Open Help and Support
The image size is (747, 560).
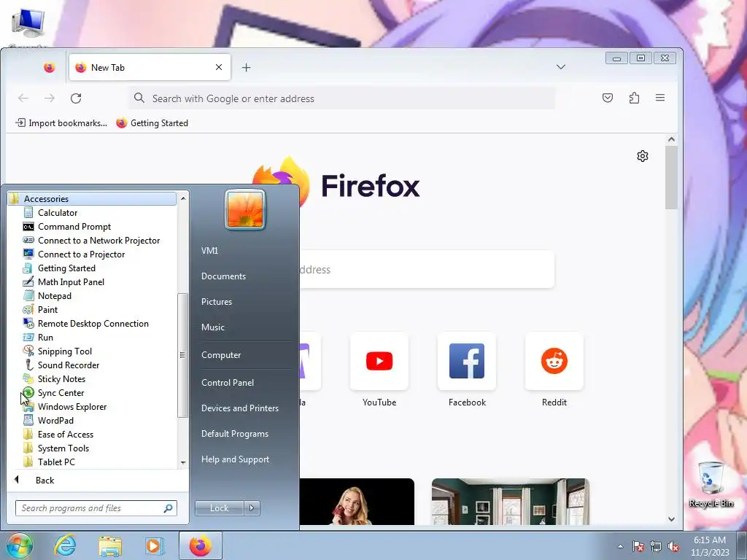[235, 459]
